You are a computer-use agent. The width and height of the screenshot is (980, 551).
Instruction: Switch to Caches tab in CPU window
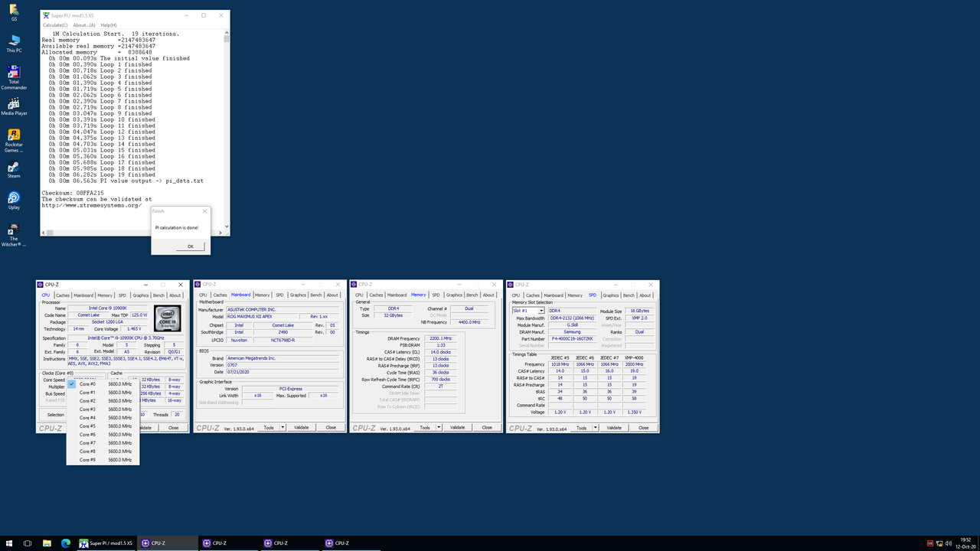(x=63, y=295)
